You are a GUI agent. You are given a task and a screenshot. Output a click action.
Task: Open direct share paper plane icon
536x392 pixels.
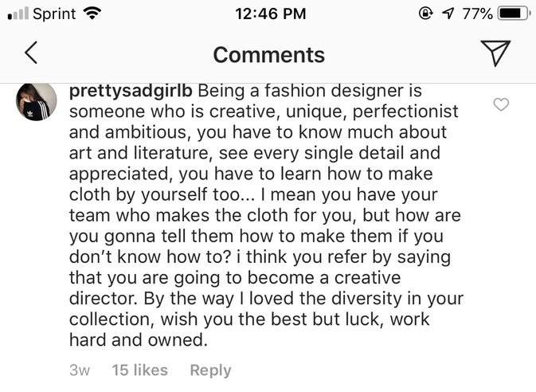tap(495, 53)
